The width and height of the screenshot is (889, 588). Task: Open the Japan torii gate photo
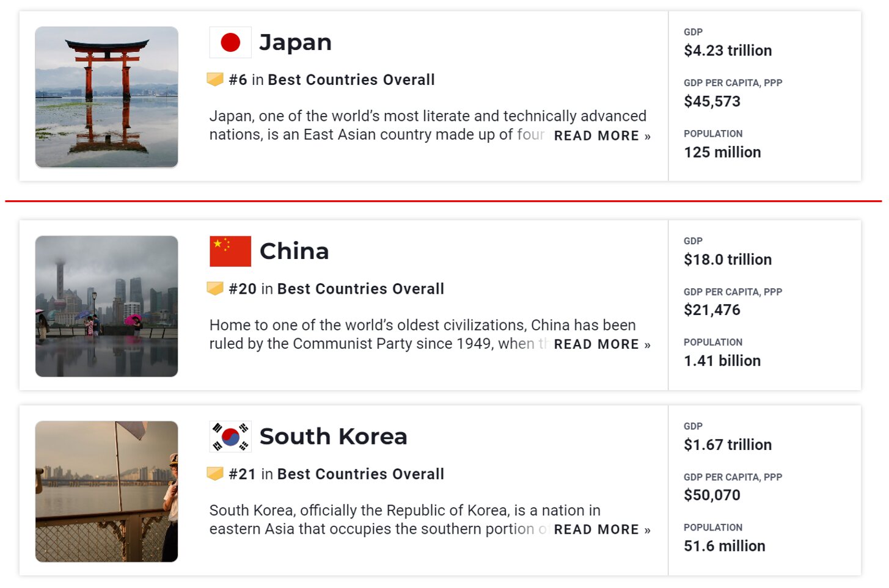(107, 97)
